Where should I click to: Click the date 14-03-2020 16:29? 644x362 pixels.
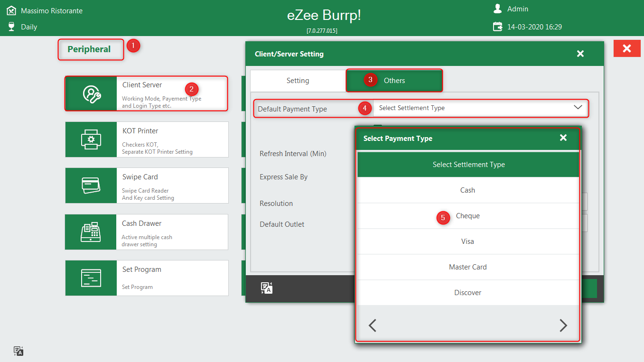534,27
